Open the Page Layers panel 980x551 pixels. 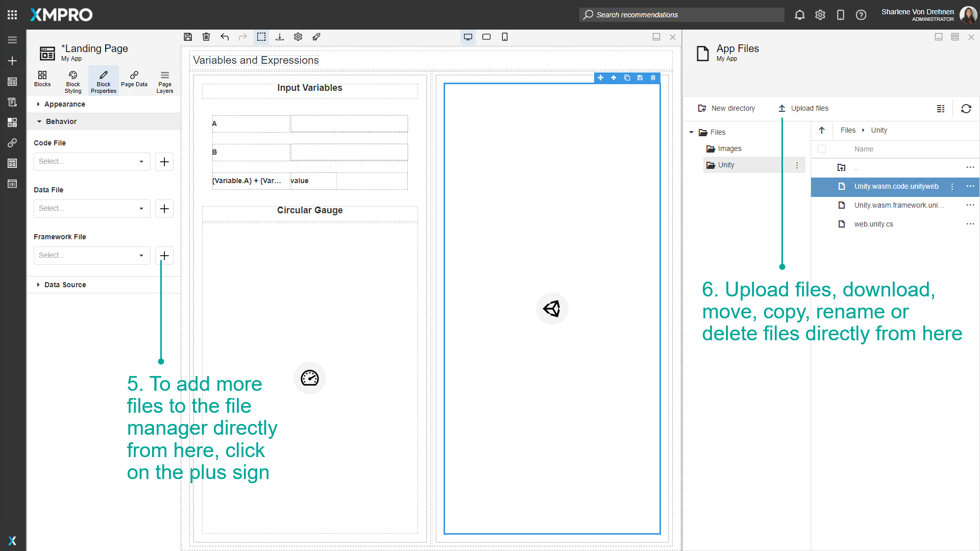pyautogui.click(x=164, y=80)
